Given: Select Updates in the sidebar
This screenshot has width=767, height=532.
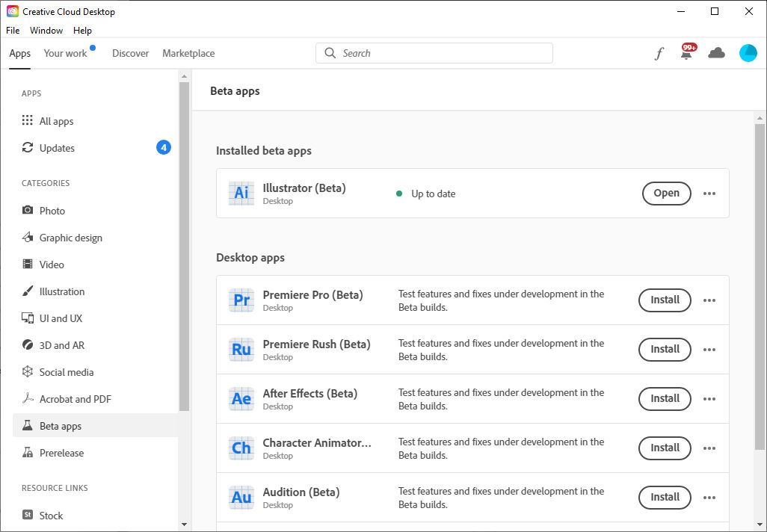Looking at the screenshot, I should [57, 148].
